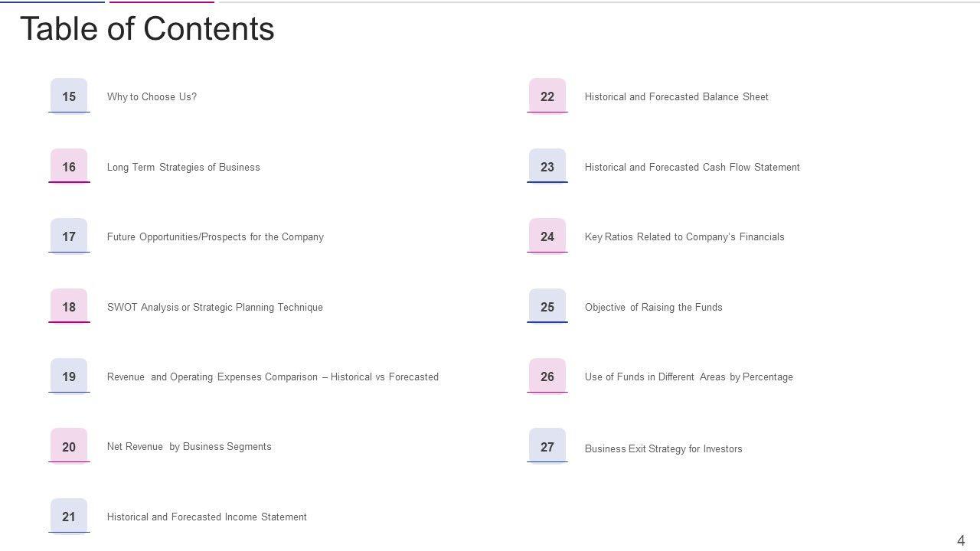Go to 'Business Exit Strategy for Investors'

click(663, 449)
